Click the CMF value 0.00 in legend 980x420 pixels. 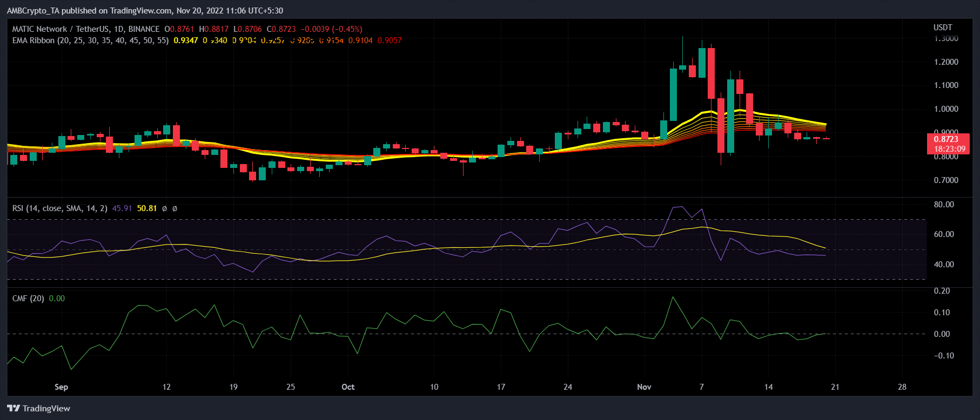click(x=57, y=299)
